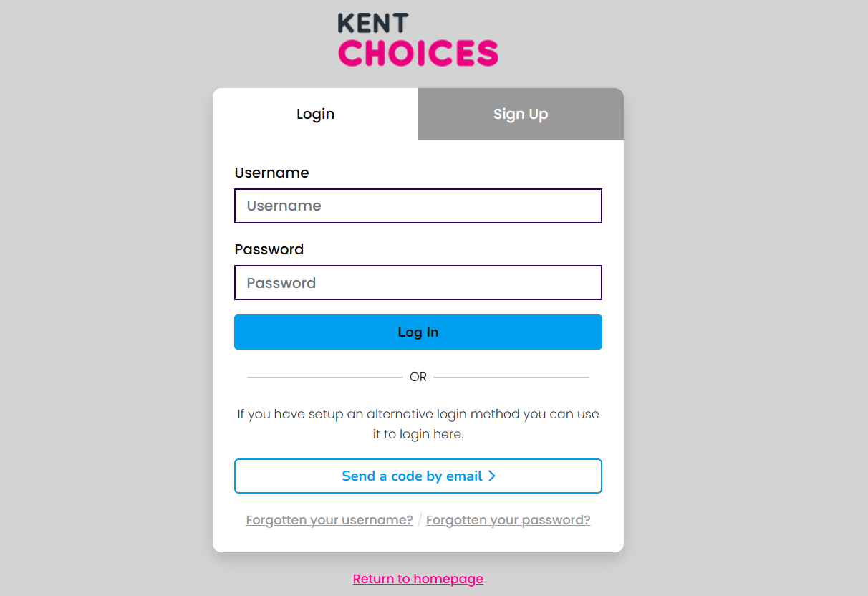Open the Forgotten your username link

pos(329,520)
